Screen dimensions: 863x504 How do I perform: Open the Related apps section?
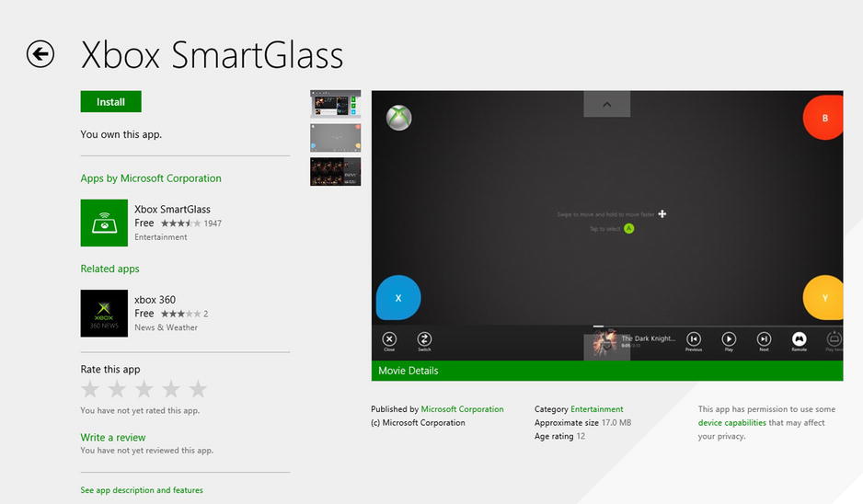point(110,269)
